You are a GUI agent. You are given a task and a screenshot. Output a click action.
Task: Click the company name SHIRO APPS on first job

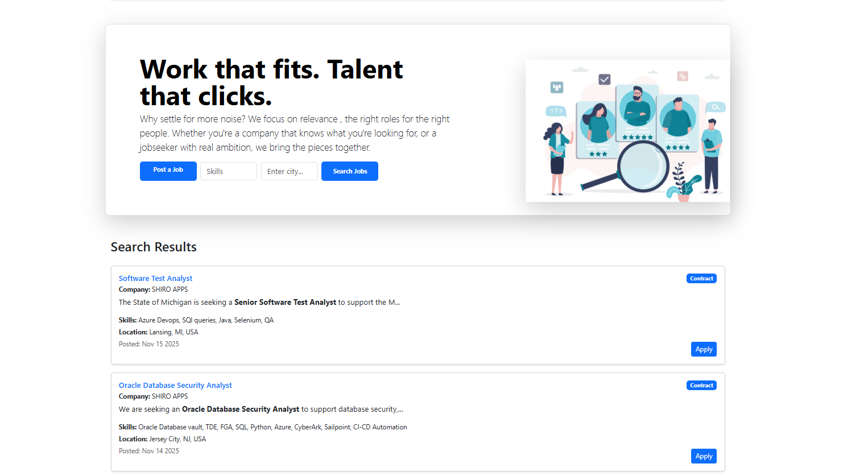(x=170, y=289)
